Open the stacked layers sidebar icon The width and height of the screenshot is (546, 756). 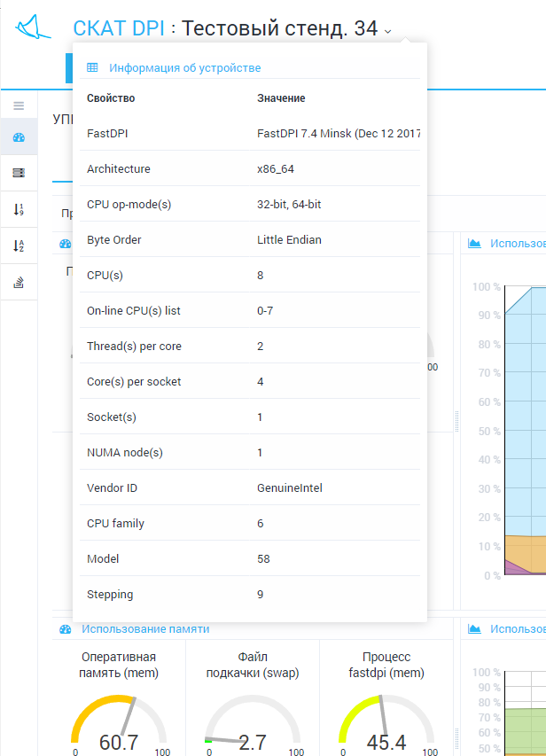click(x=19, y=283)
